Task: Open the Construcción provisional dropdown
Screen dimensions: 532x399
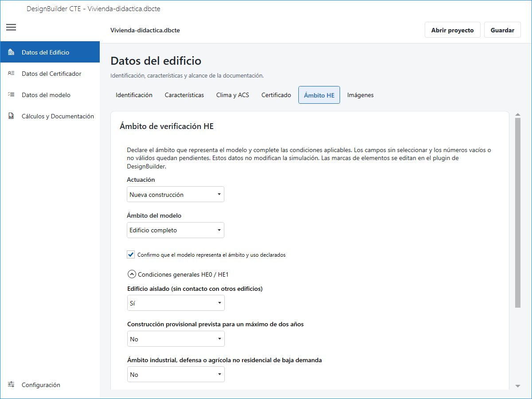Action: click(x=176, y=339)
